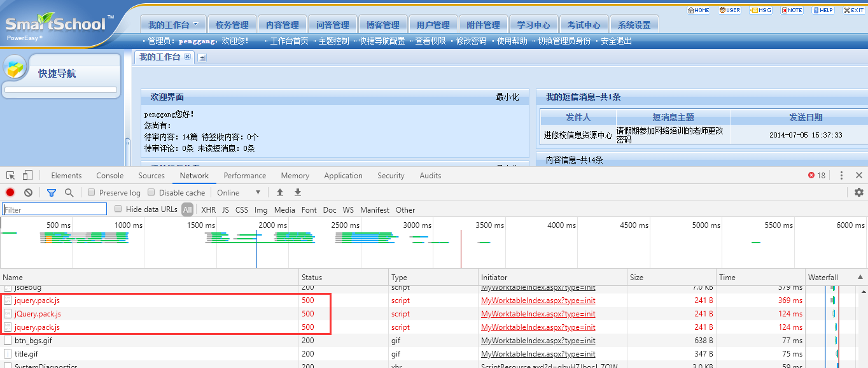Open DevTools settings gear
This screenshot has height=368, width=868.
[x=859, y=192]
